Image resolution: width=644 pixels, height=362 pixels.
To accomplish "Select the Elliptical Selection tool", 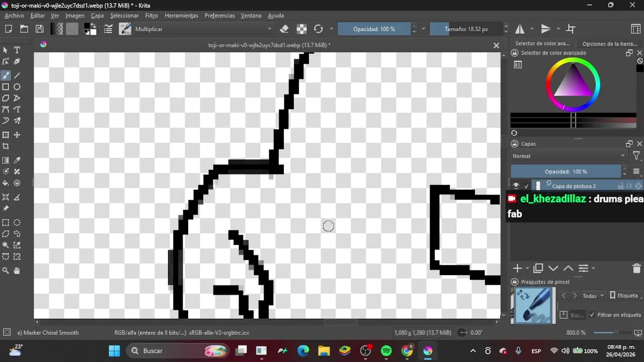I will pyautogui.click(x=17, y=222).
